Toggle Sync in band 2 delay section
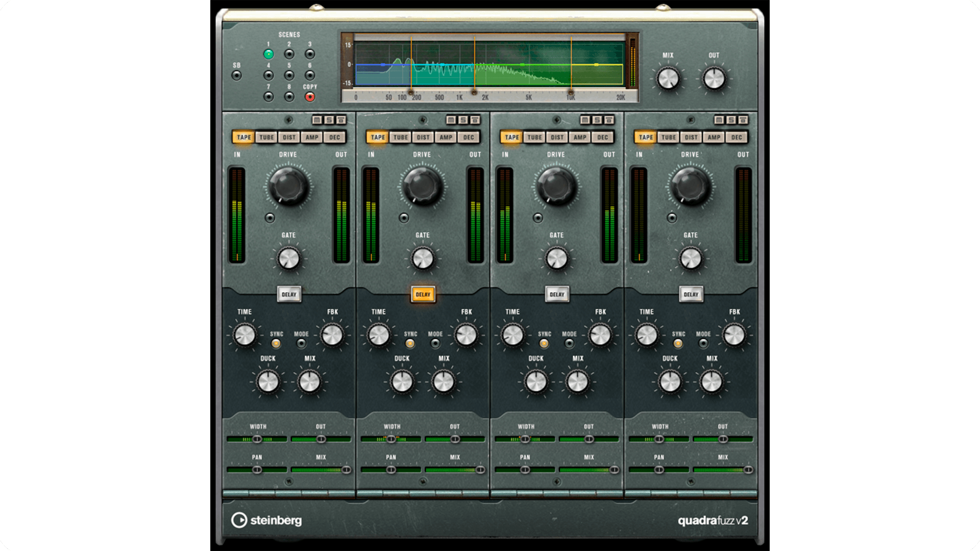The width and height of the screenshot is (980, 551). 410,343
